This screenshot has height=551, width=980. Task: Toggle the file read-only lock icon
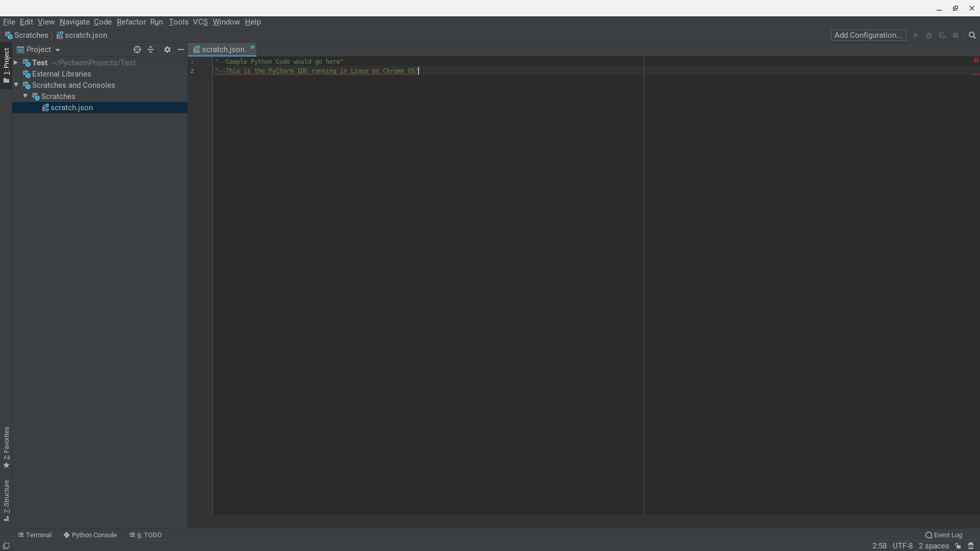click(x=958, y=546)
